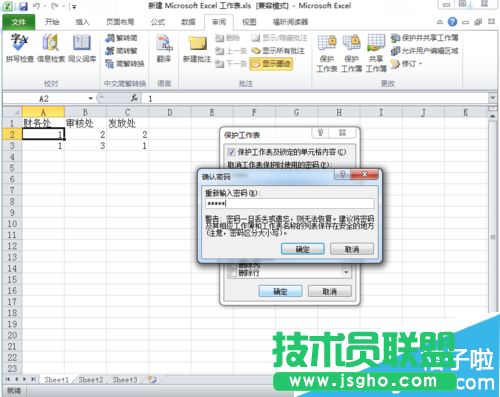Click help button in 保护工作表 dialog title

pos(320,133)
